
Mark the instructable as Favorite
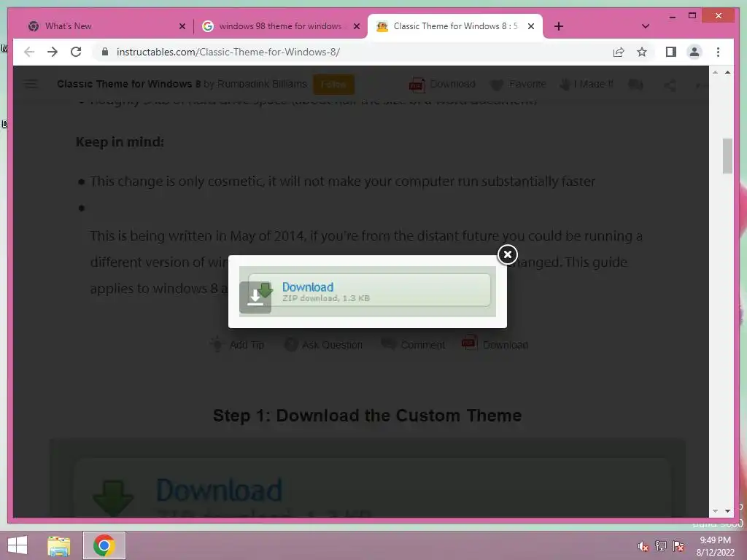point(518,85)
